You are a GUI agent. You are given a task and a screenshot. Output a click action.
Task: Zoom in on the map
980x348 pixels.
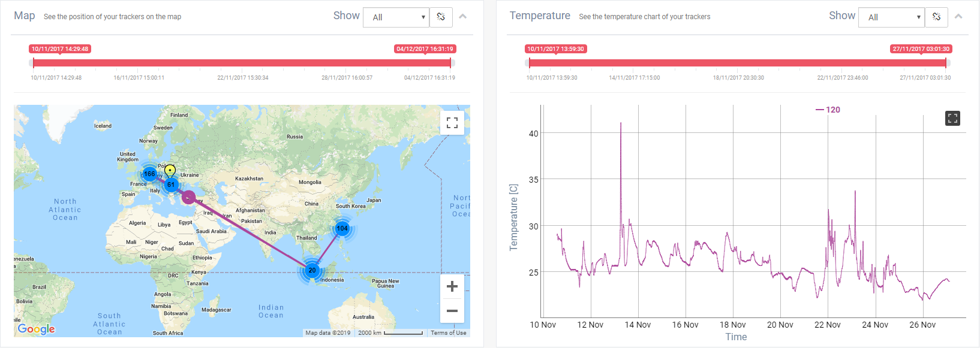click(452, 286)
